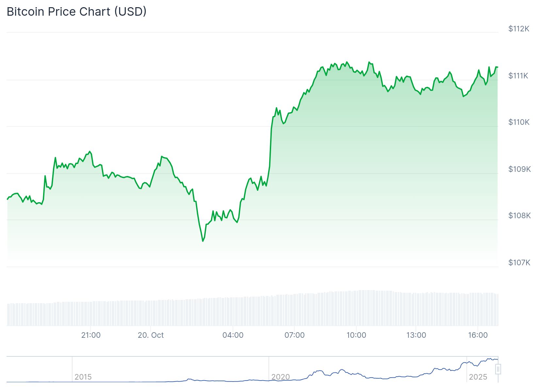Click the 07:00 time axis label
The height and width of the screenshot is (392, 537).
click(295, 335)
